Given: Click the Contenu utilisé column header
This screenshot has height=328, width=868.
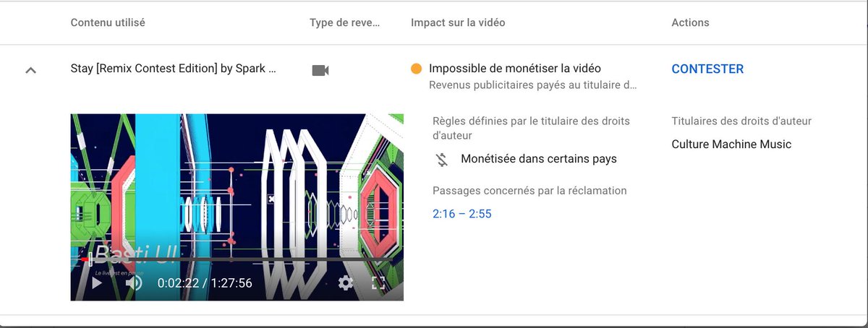Looking at the screenshot, I should (x=108, y=22).
